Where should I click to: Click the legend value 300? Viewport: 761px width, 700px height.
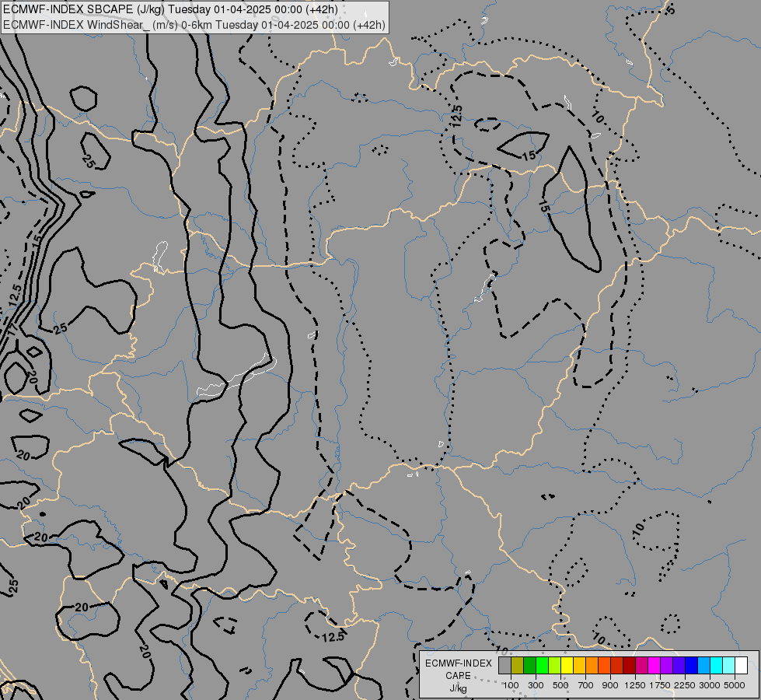click(x=536, y=685)
